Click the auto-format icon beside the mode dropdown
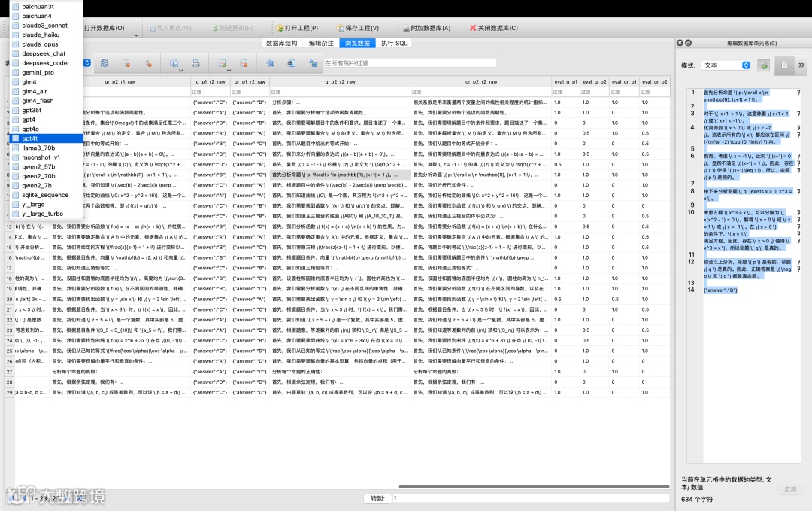The image size is (812, 511). pos(763,65)
